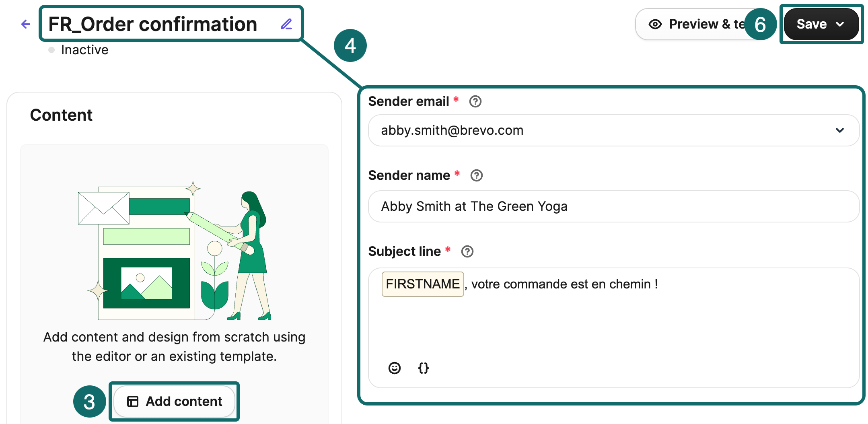This screenshot has height=424, width=868.
Task: Click the abby.smith@brevo.com sender value
Action: [x=452, y=130]
